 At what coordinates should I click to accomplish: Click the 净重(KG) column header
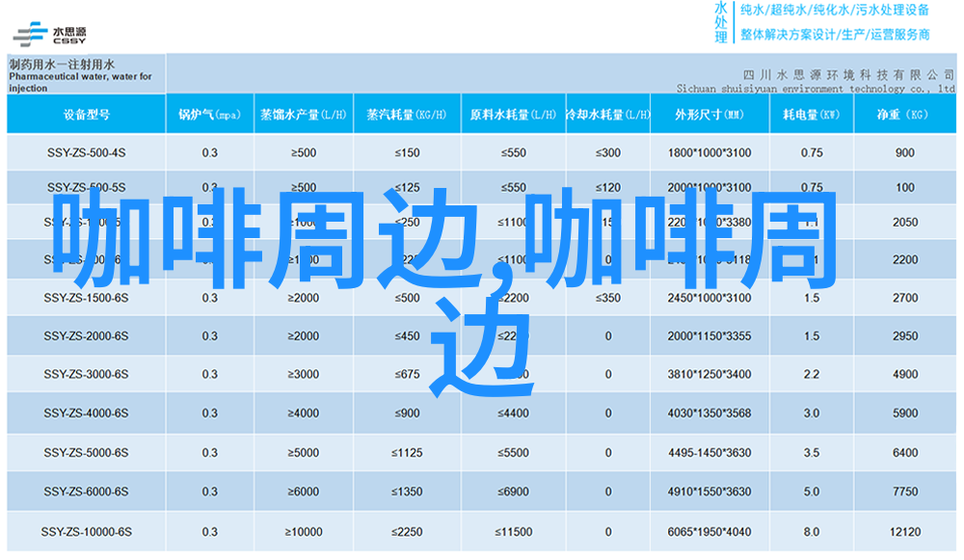click(904, 115)
